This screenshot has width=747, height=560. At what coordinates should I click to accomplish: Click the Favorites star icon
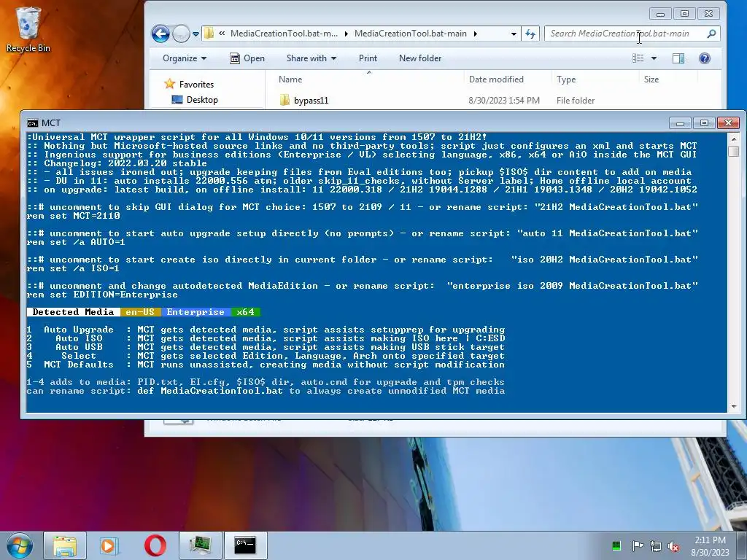[x=169, y=85]
